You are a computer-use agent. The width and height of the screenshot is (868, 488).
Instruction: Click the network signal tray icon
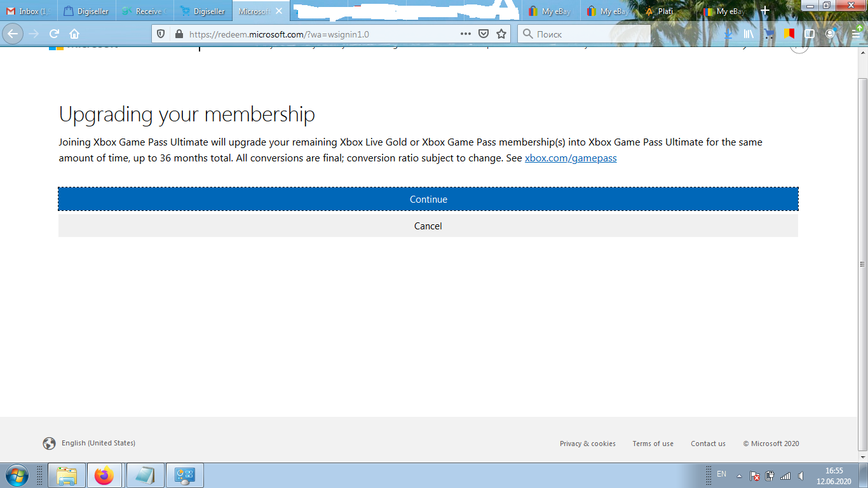tap(785, 475)
